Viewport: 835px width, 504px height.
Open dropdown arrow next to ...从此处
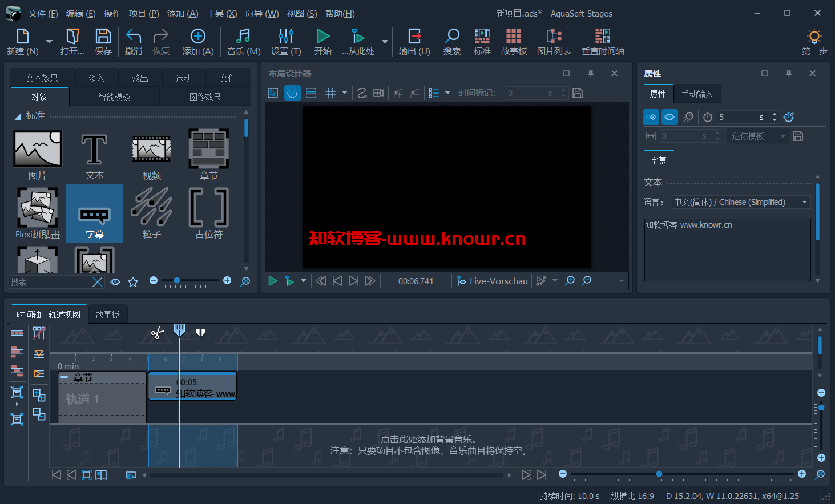point(385,42)
